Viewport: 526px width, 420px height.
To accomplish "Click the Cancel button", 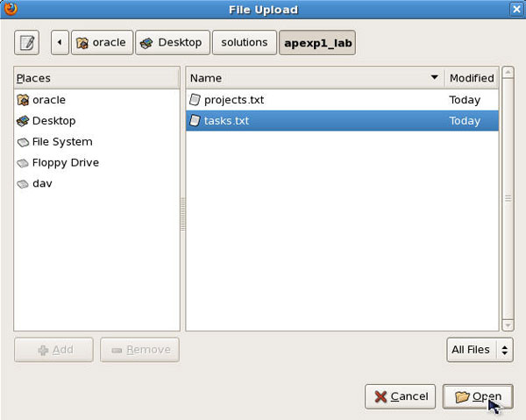I will pos(400,396).
